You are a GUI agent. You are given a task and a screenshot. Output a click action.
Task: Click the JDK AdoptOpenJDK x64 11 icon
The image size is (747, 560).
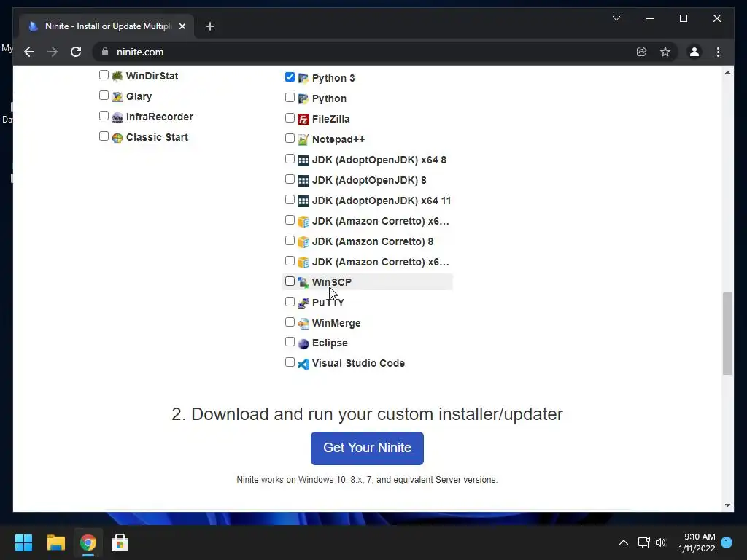pyautogui.click(x=303, y=201)
